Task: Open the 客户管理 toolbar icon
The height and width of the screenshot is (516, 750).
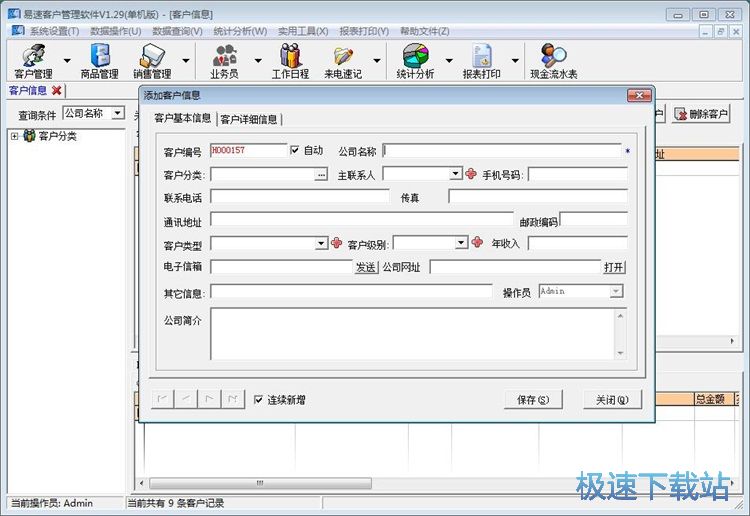Action: point(33,61)
